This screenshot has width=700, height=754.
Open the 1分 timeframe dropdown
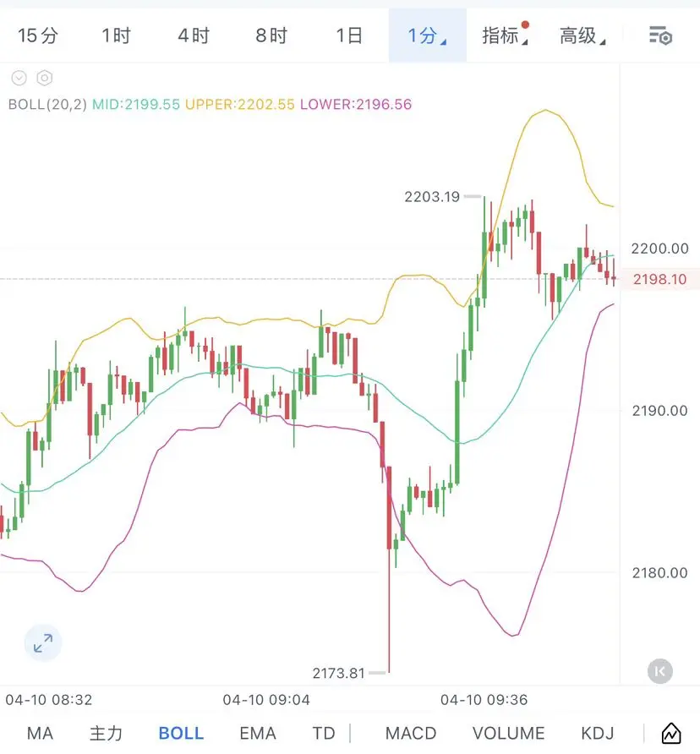(x=427, y=36)
